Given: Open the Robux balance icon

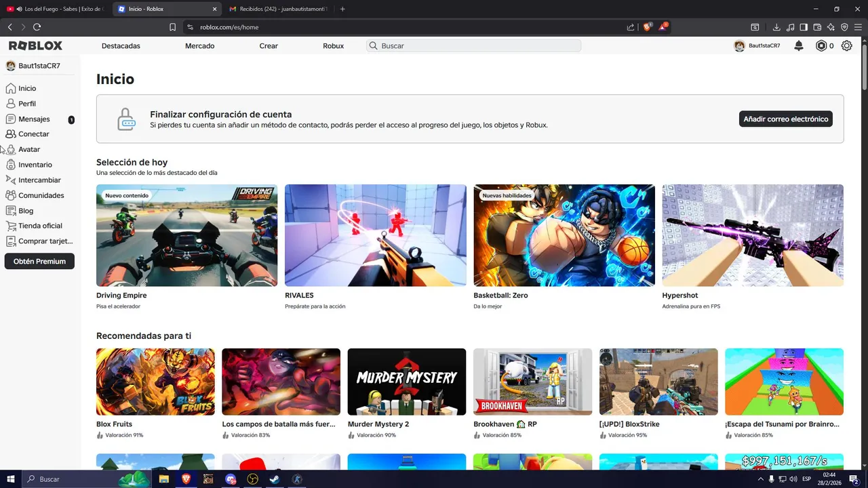Looking at the screenshot, I should [821, 45].
